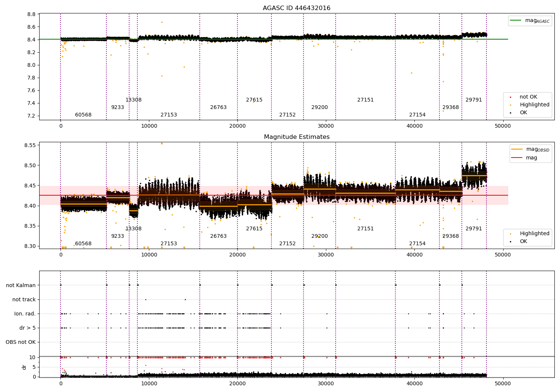Click OBSID label 9233 in the top plot

coord(118,108)
